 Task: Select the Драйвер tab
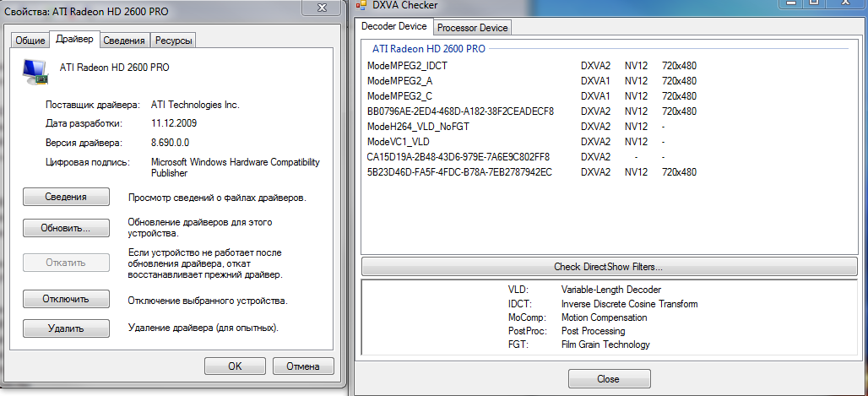tap(75, 40)
